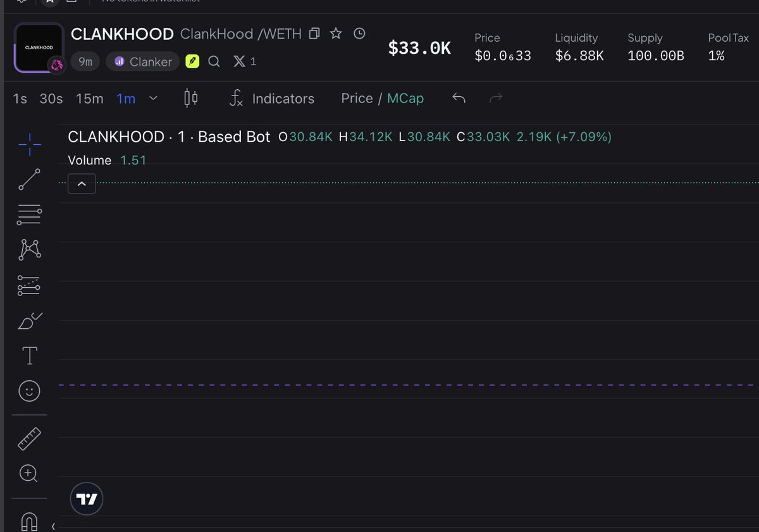Open the search magnifier icon
This screenshot has width=759, height=532.
pos(214,61)
